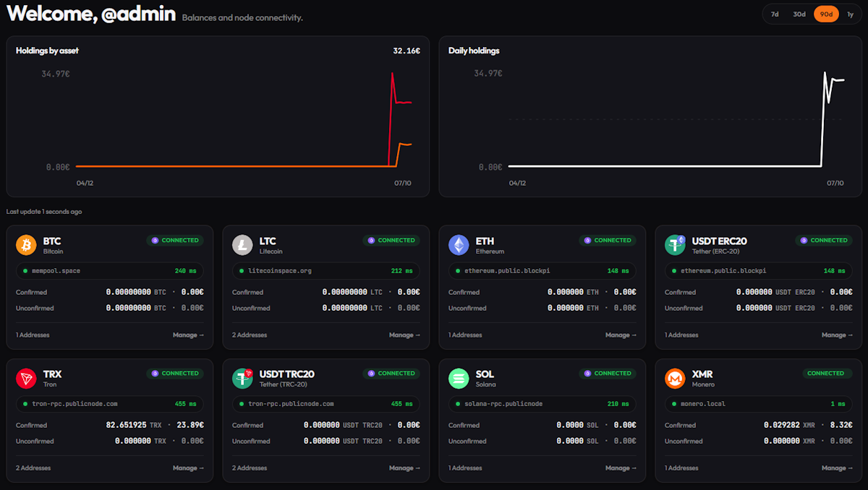Select the 7d time range

pos(775,14)
